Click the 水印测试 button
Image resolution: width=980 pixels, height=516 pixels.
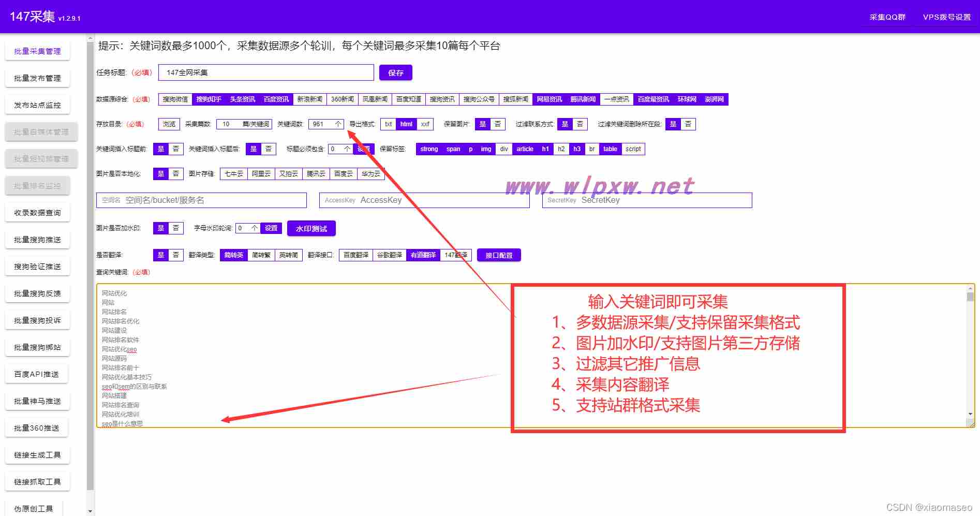click(x=311, y=229)
